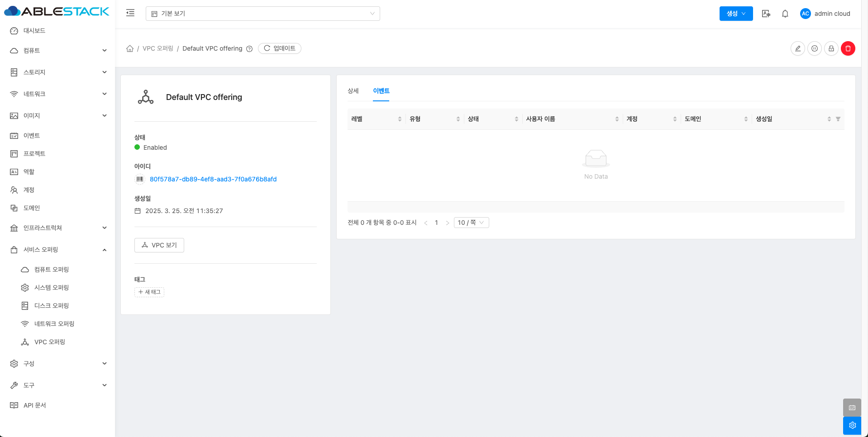Open the 10 / 쪽 page size dropdown

click(x=471, y=223)
